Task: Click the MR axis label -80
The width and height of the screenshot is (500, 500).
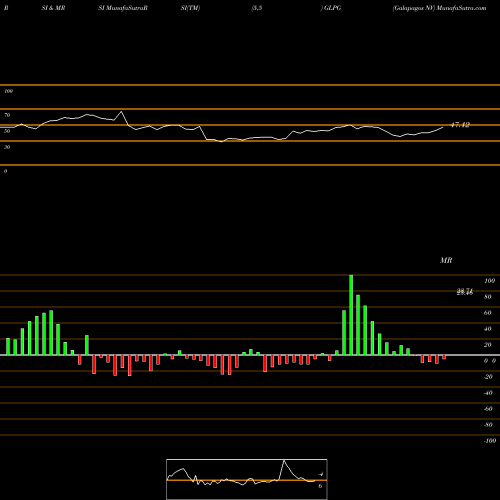Action: tap(488, 425)
